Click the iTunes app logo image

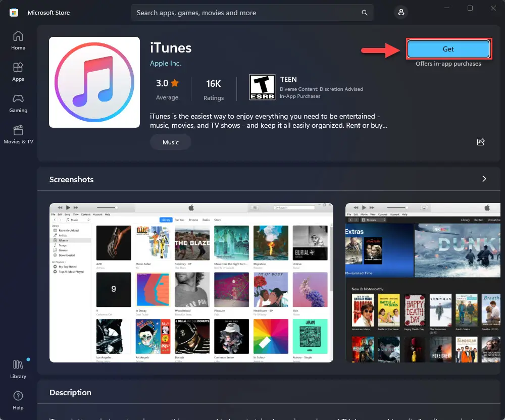94,82
